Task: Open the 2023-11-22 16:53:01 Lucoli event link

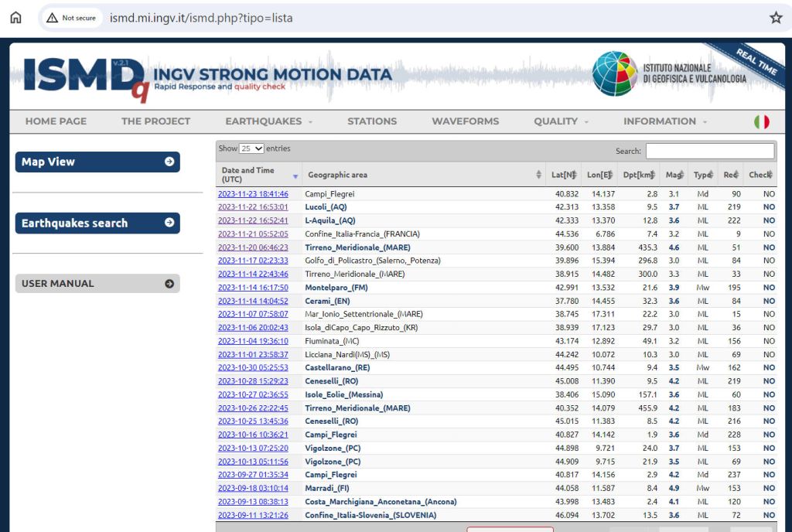Action: coord(253,207)
